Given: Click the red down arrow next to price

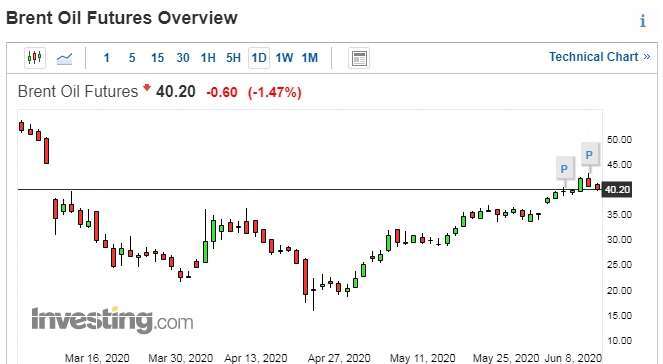Looking at the screenshot, I should pyautogui.click(x=147, y=88).
